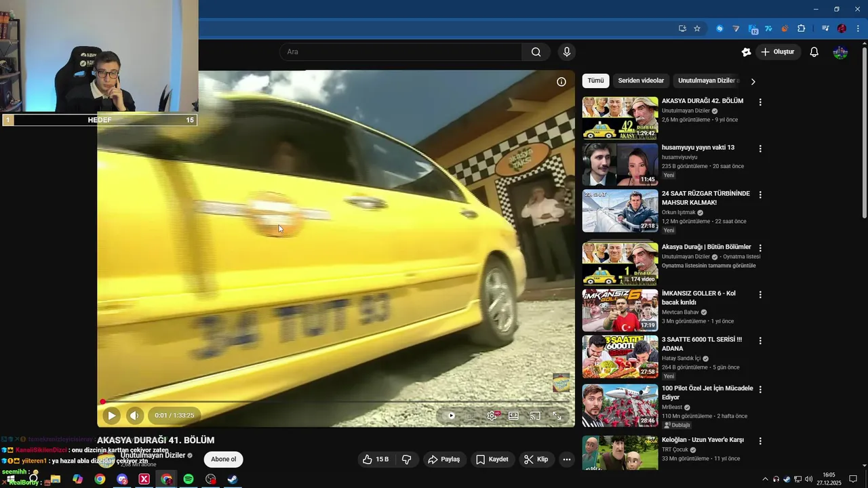Viewport: 868px width, 488px height.
Task: Click the YouTube search field
Action: point(401,52)
